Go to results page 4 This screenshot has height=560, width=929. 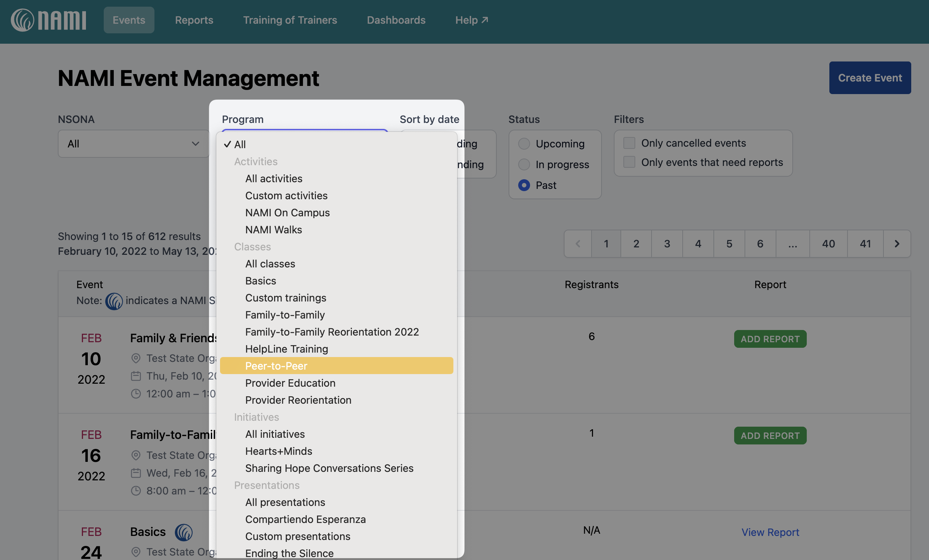click(x=698, y=244)
